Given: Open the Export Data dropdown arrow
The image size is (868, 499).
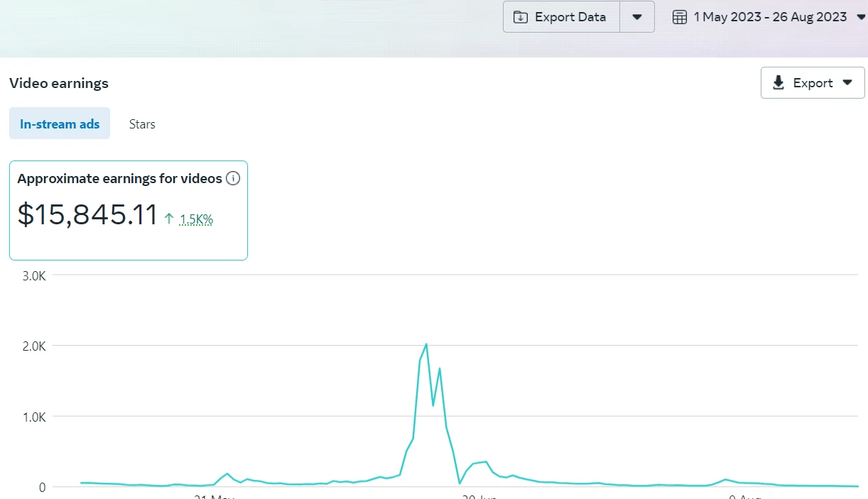Looking at the screenshot, I should (637, 17).
